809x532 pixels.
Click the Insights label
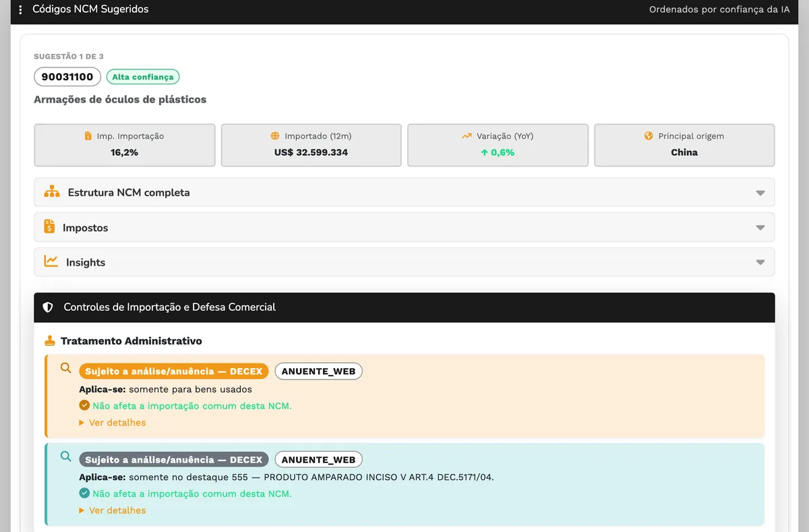[86, 262]
